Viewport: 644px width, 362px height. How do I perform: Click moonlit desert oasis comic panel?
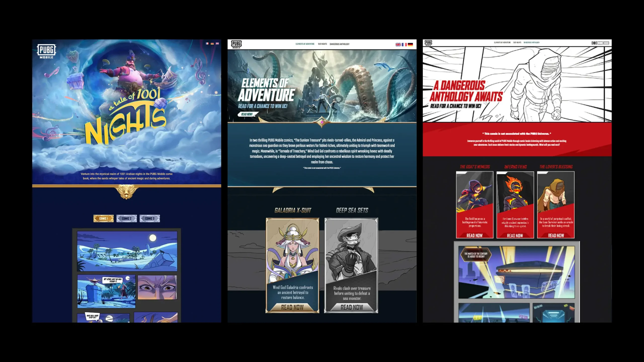(x=127, y=251)
